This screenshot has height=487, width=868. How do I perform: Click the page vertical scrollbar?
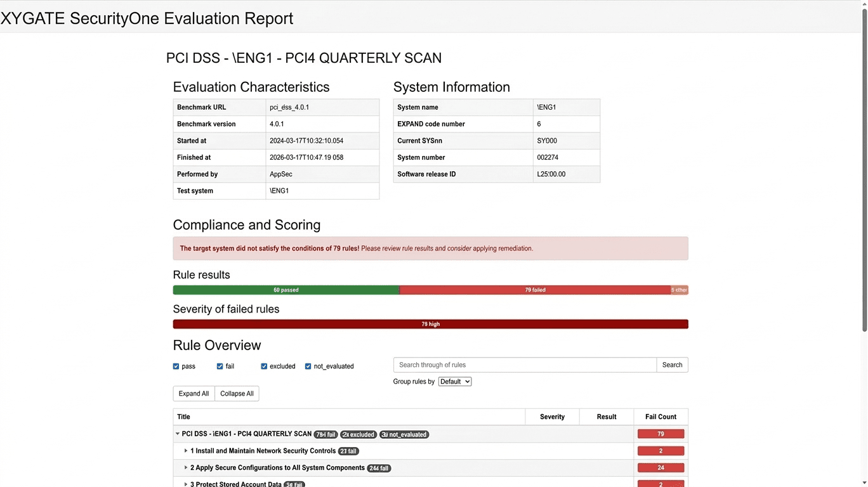864,171
